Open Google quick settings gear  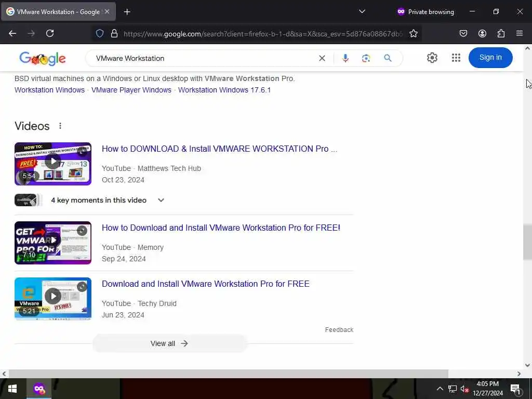coord(432,58)
